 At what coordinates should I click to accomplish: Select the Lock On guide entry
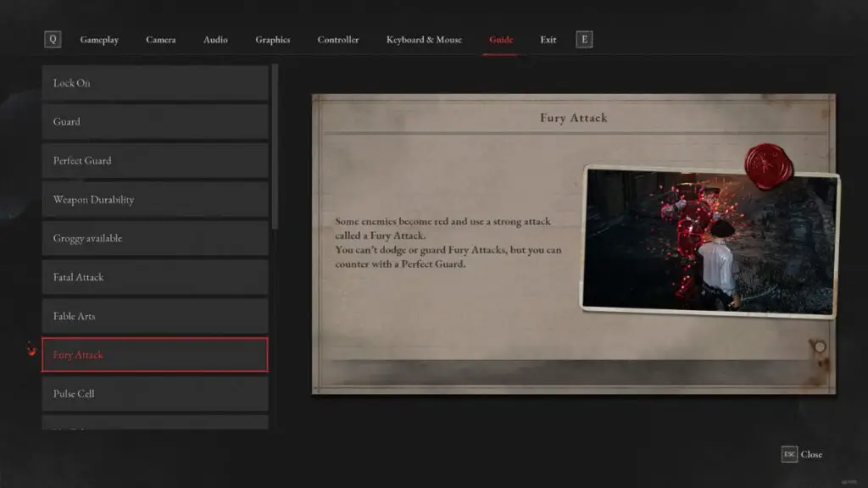click(x=155, y=83)
